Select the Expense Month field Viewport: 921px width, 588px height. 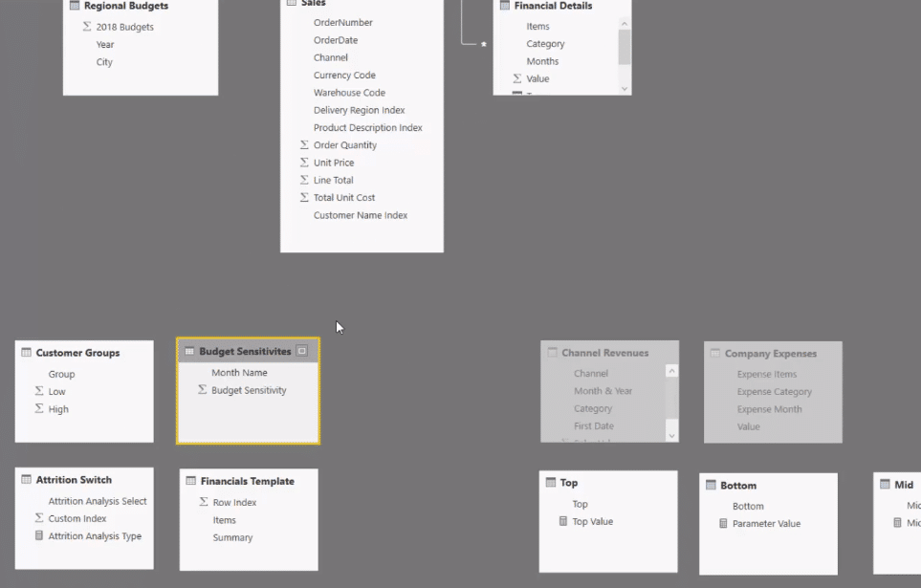point(769,409)
